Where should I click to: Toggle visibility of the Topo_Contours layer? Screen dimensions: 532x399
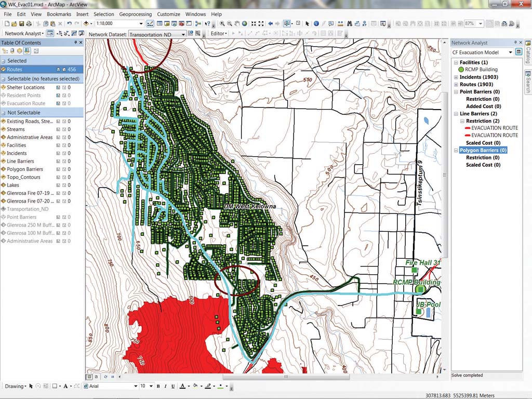pos(4,177)
